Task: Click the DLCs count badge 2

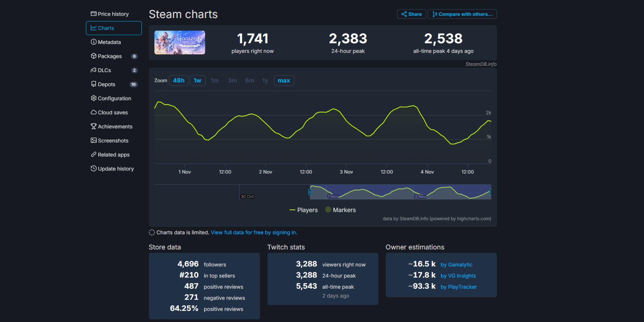Action: [x=134, y=70]
